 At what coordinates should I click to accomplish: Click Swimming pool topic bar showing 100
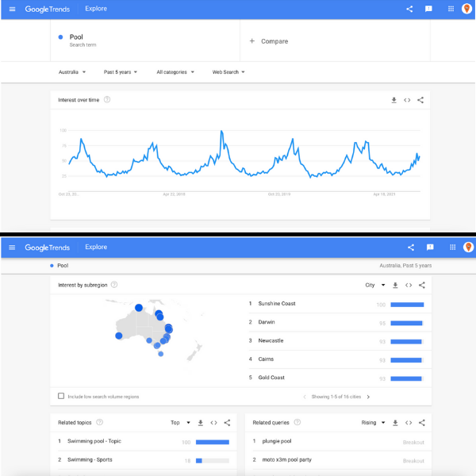point(212,442)
